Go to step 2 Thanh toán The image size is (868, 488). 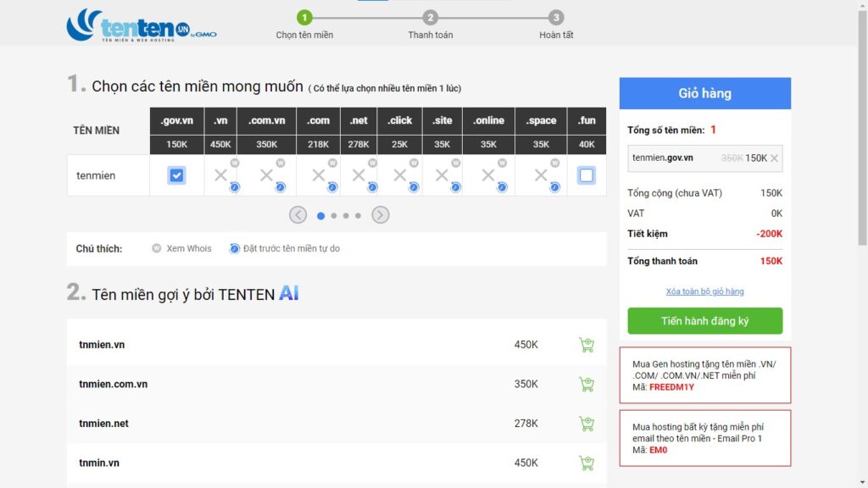431,18
